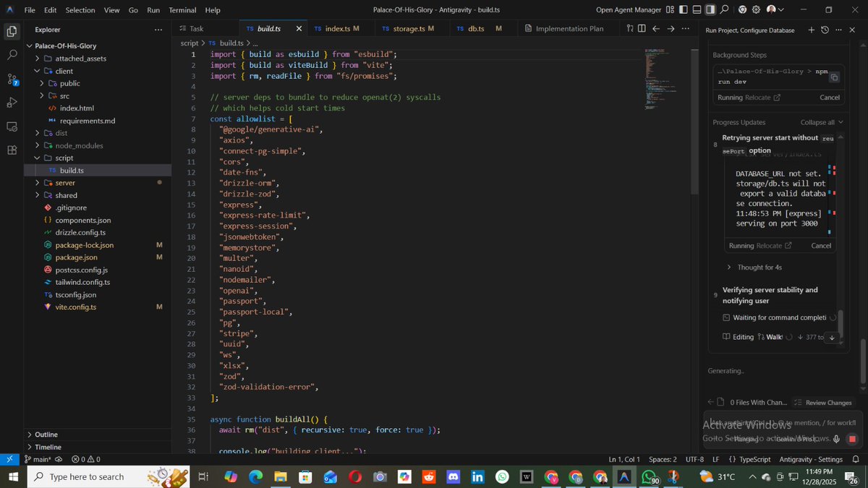Expand the Timeline section
This screenshot has width=868, height=488.
[98, 447]
